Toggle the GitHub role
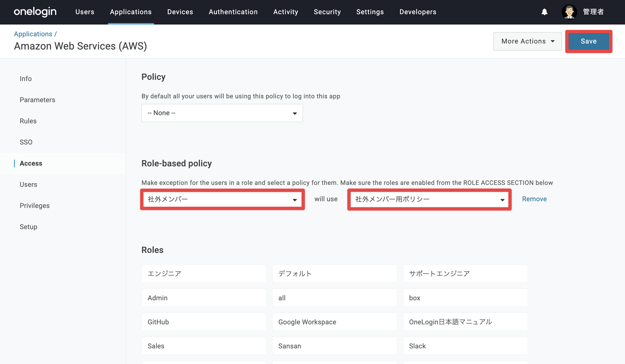 pyautogui.click(x=204, y=322)
